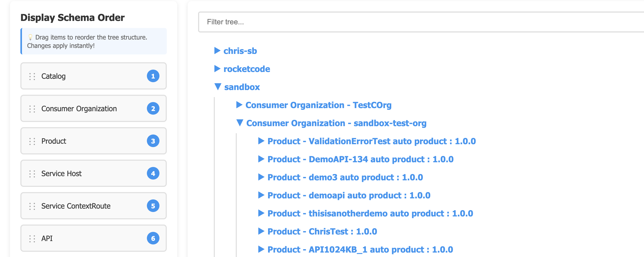Expand the rocketcode node arrow

pyautogui.click(x=217, y=69)
